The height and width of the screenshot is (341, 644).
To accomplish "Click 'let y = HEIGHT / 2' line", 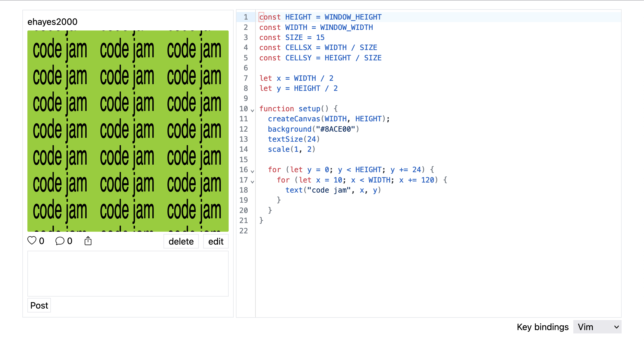I will [299, 88].
